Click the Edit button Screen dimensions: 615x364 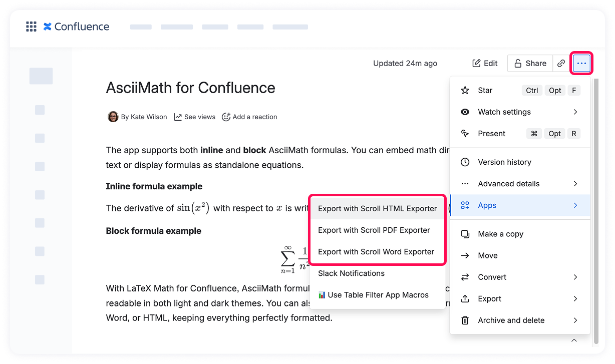pyautogui.click(x=485, y=63)
